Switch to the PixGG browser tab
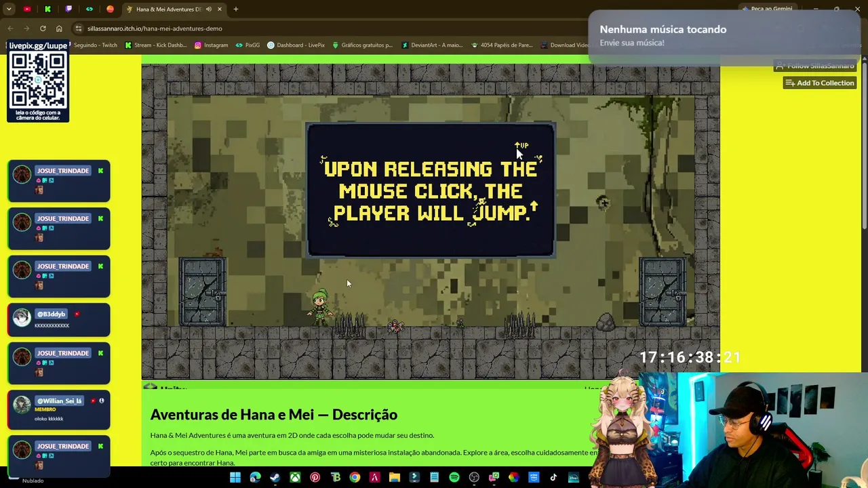Viewport: 868px width, 488px height. (x=90, y=9)
